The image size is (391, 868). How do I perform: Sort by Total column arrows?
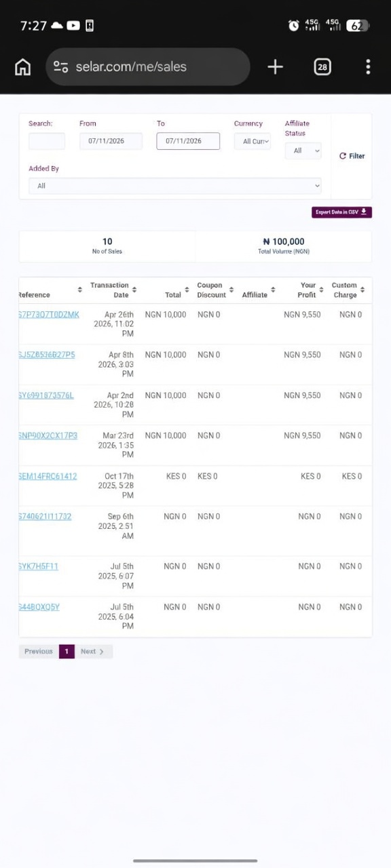click(x=187, y=290)
